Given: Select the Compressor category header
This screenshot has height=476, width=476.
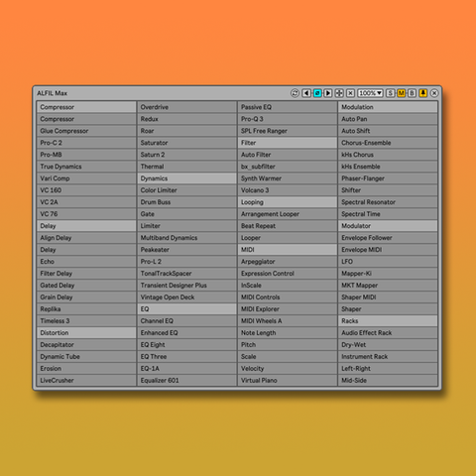Looking at the screenshot, I should click(x=86, y=107).
